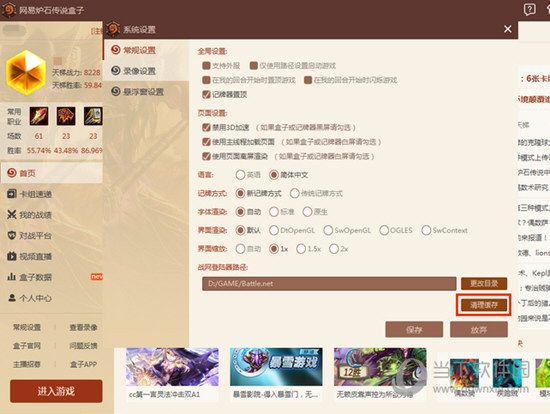Open the 暴雪游戏 video thumbnail
This screenshot has height=414, width=550.
coord(276,367)
